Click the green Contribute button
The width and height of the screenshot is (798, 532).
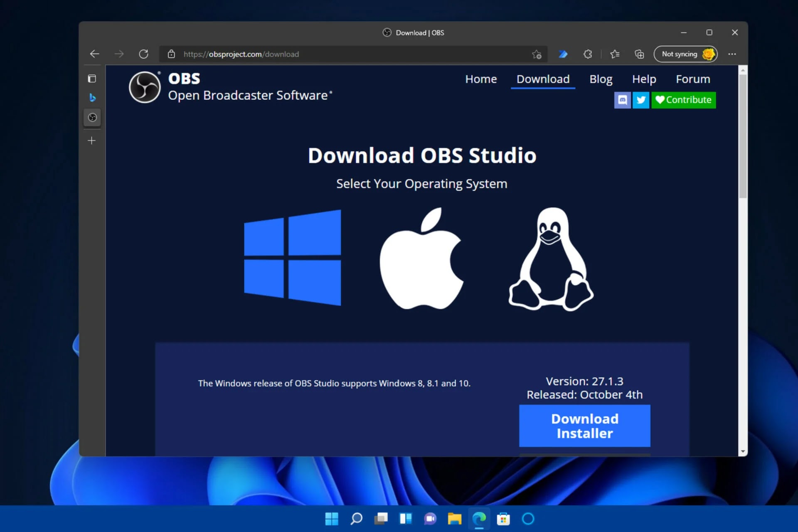684,100
